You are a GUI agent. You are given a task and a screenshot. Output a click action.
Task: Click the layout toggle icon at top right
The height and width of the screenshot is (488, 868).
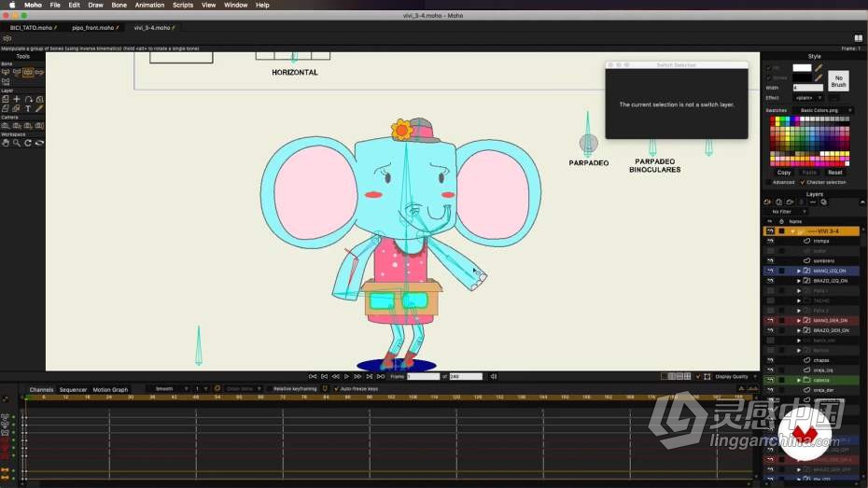pyautogui.click(x=858, y=38)
